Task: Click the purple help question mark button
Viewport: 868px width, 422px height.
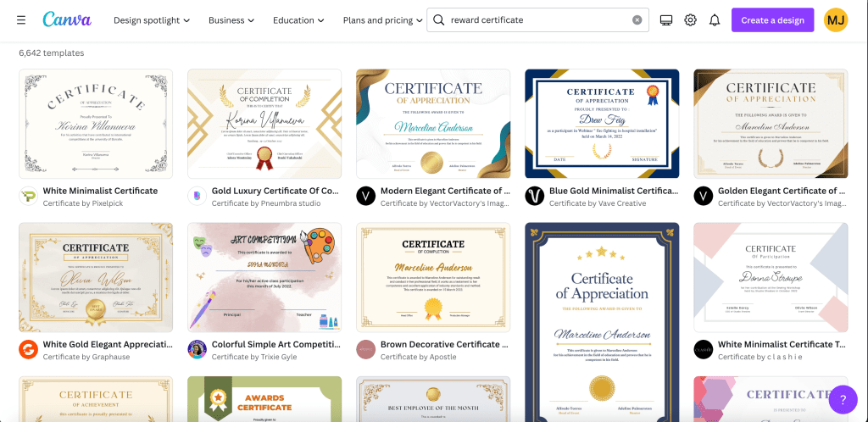Action: [x=843, y=398]
